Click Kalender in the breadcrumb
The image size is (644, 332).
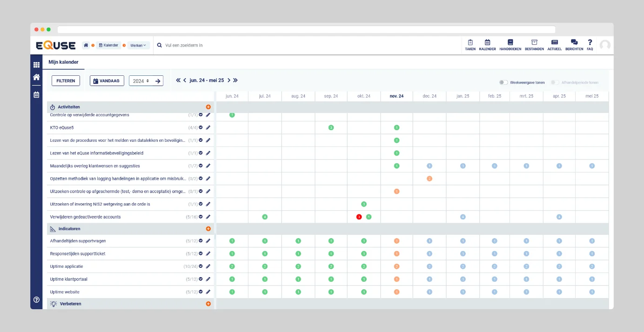pos(108,46)
